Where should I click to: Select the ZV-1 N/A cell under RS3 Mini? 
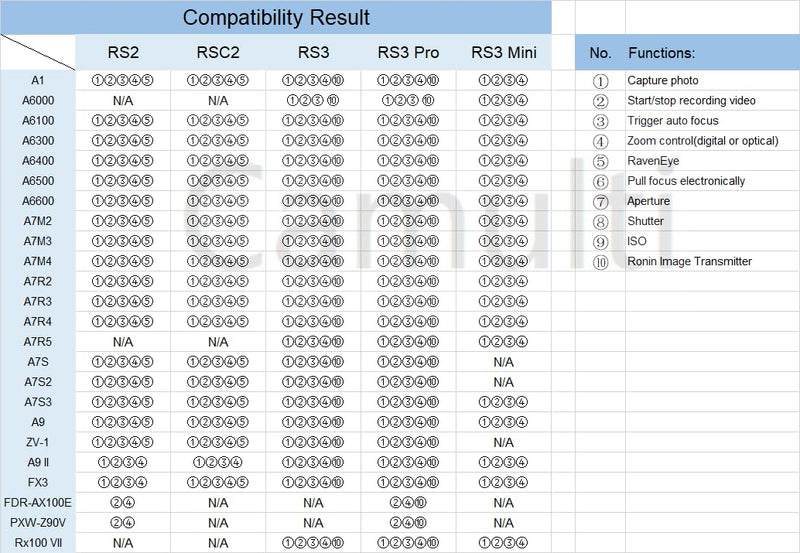pos(504,442)
